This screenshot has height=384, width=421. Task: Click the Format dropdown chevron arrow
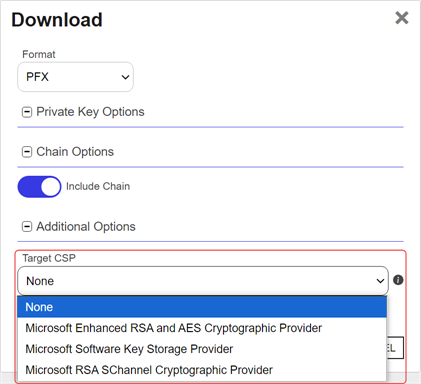tap(125, 77)
